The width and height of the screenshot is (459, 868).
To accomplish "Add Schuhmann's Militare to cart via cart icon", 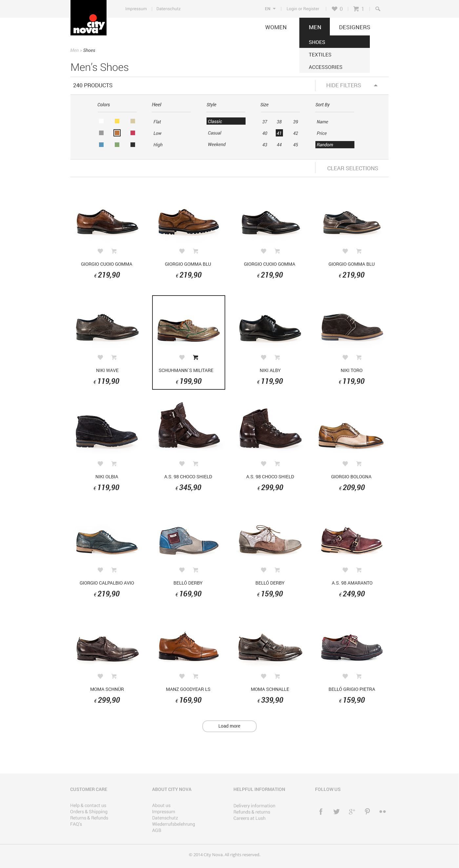I will tap(195, 357).
